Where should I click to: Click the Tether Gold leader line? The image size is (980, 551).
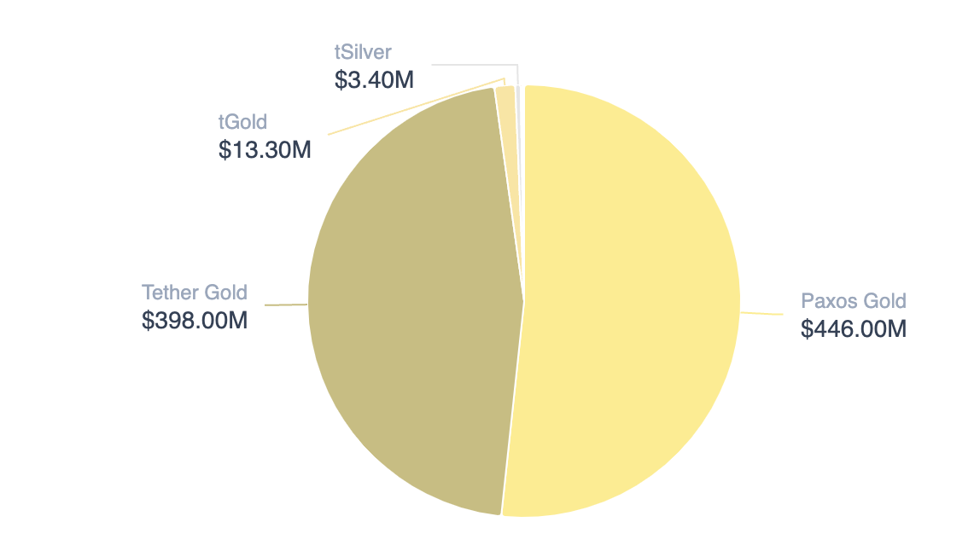(x=286, y=304)
